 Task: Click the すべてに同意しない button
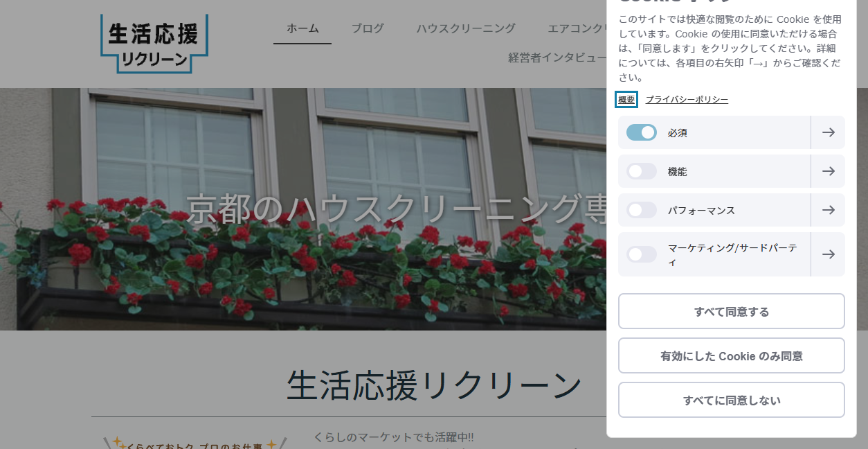(x=731, y=400)
